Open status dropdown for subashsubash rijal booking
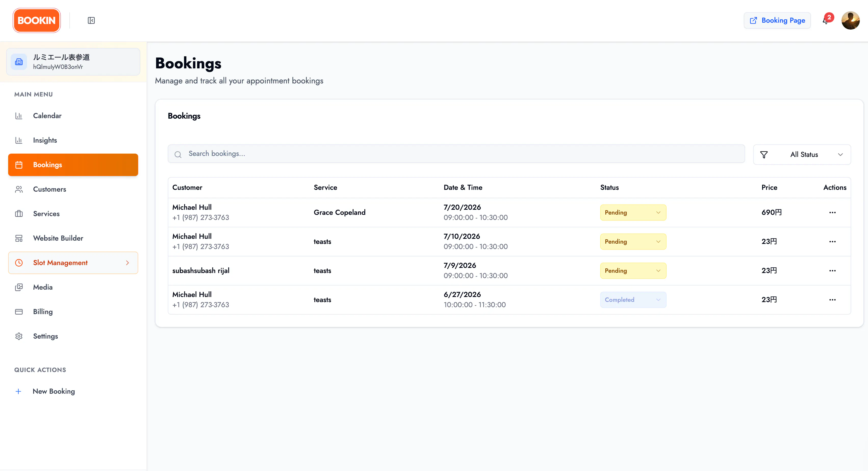 [633, 271]
